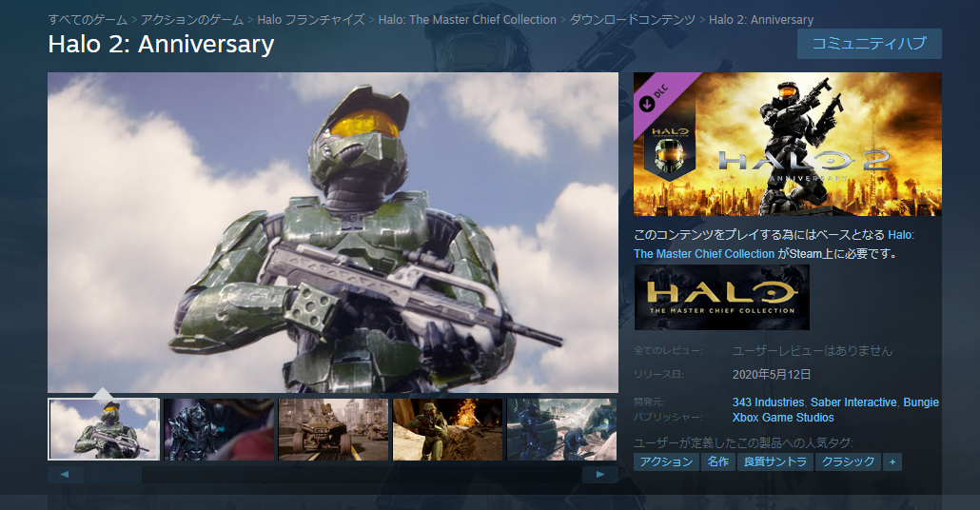Open the Halo フランチャイズ breadcrumb
This screenshot has width=980, height=510.
tap(310, 20)
